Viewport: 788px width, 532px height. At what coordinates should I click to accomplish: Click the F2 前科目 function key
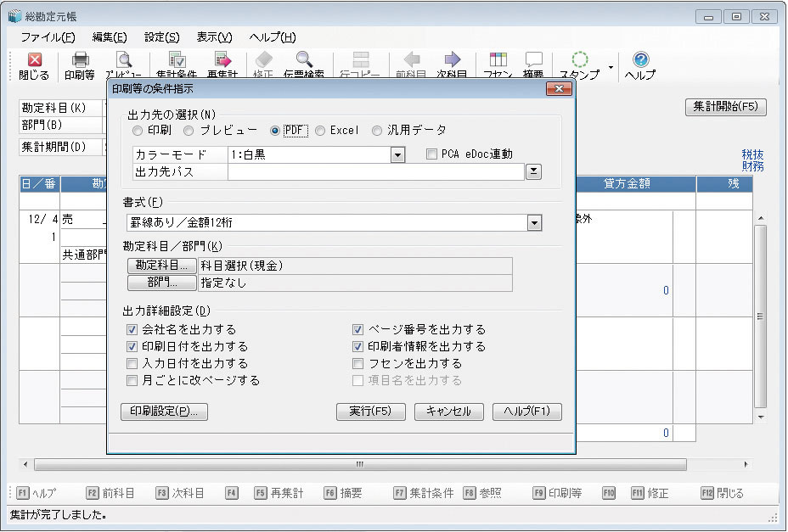(x=110, y=493)
